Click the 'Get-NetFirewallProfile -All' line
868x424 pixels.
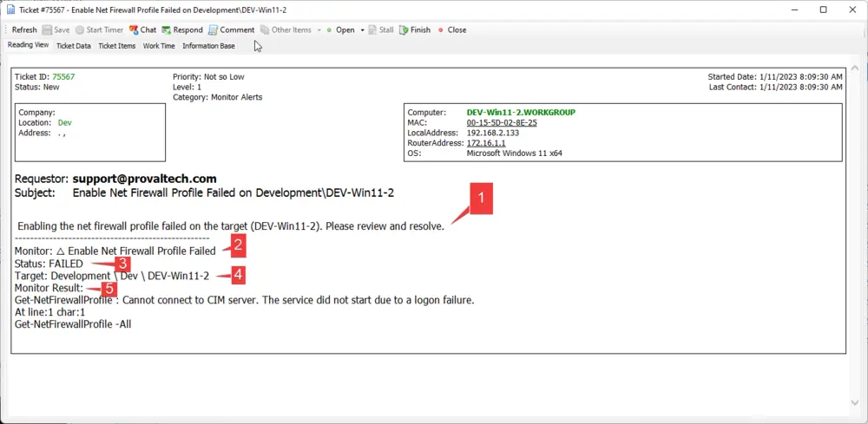[x=73, y=324]
